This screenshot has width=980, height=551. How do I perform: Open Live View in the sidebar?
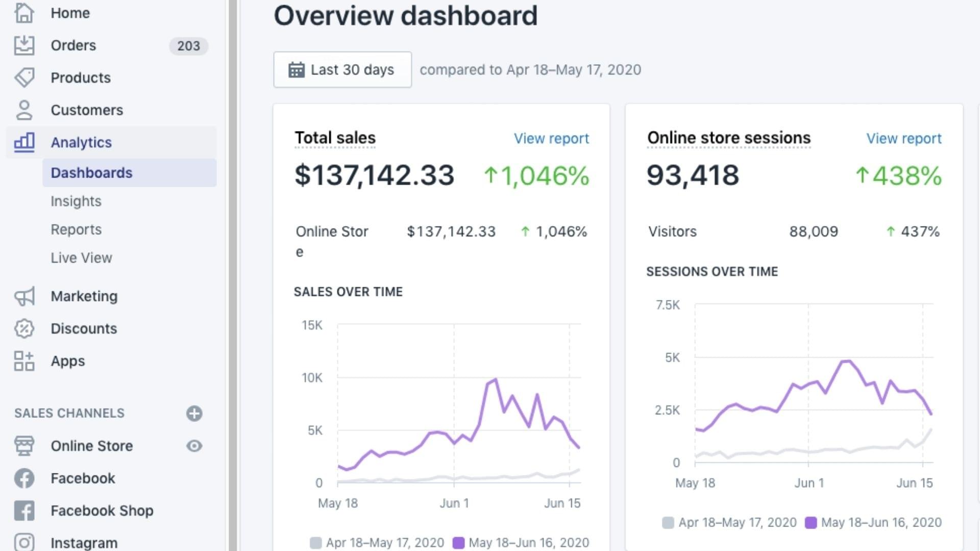(x=81, y=258)
